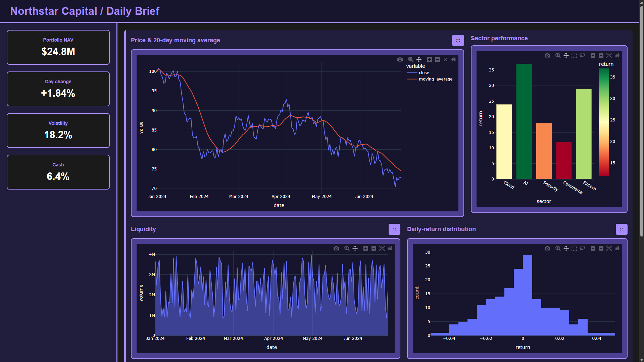644x362 pixels.
Task: Autoscale the return distribution histogram
Action: [x=609, y=248]
